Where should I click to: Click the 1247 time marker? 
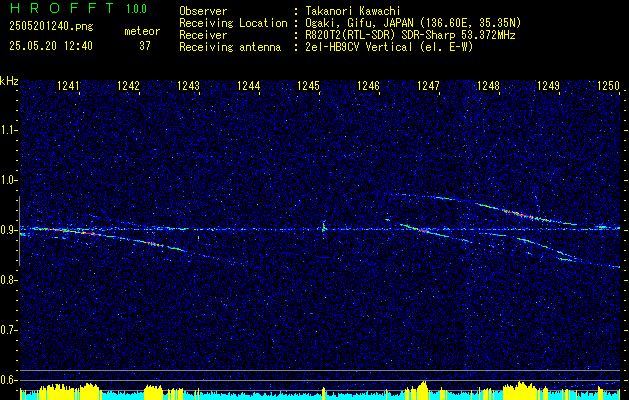(428, 86)
